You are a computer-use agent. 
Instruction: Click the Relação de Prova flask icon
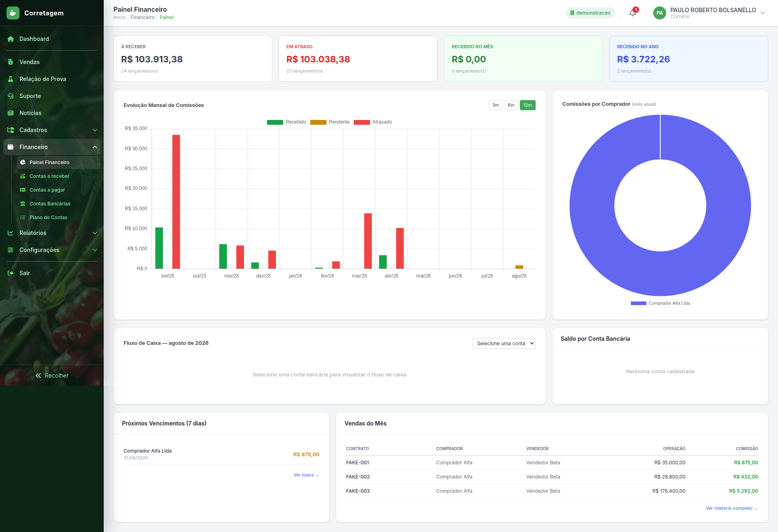point(11,79)
